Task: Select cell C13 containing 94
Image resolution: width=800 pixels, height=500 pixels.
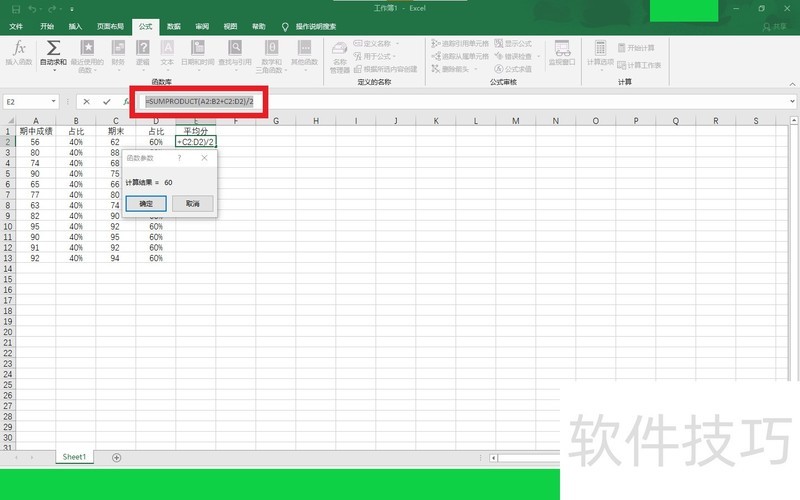Action: (115, 258)
